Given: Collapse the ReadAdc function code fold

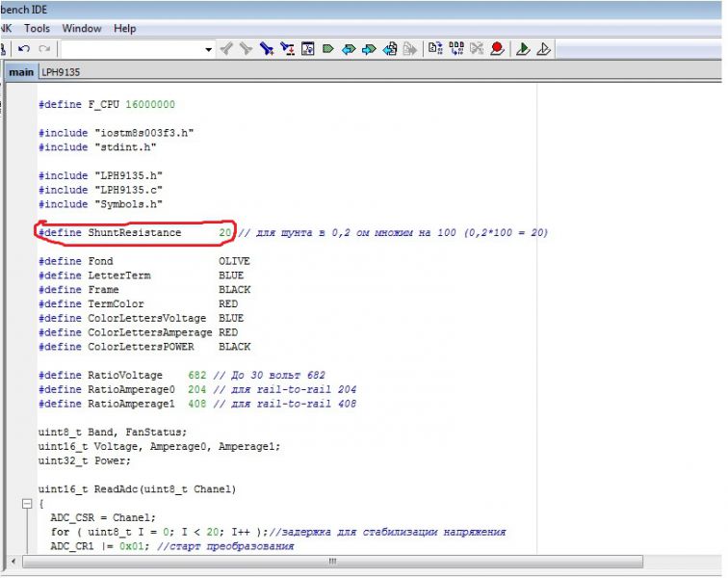Looking at the screenshot, I should pyautogui.click(x=27, y=504).
